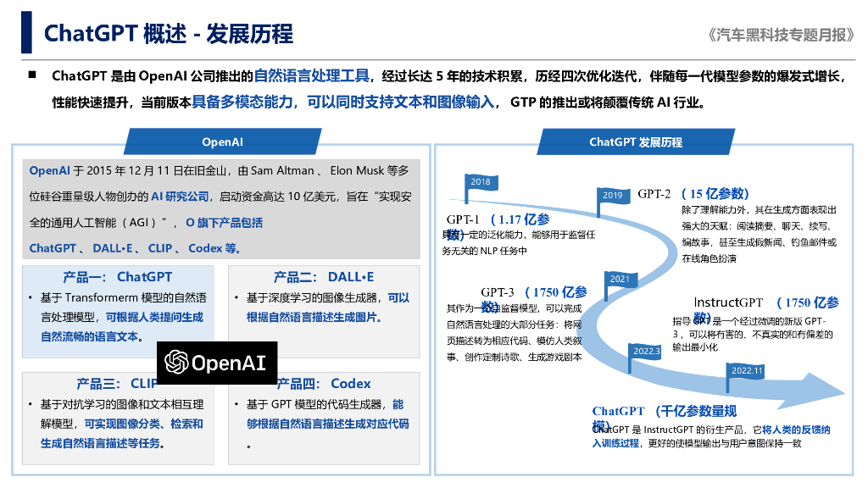Click the text 务无关的 NLP 任务中
The image size is (868, 488).
(x=484, y=251)
